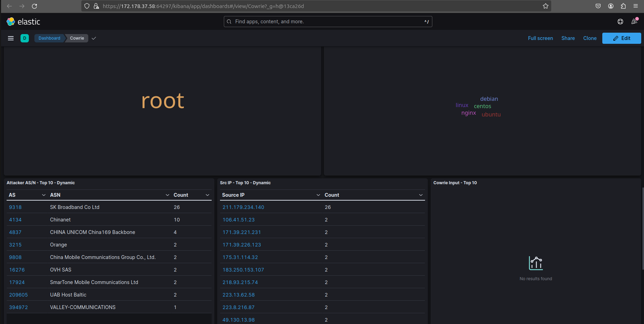Viewport: 644px width, 324px height.
Task: Click the 'root' username tag
Action: coord(163,101)
